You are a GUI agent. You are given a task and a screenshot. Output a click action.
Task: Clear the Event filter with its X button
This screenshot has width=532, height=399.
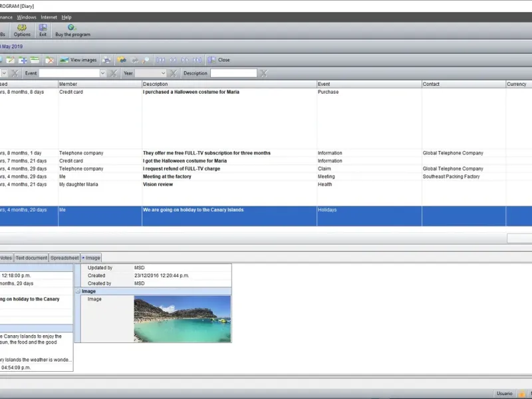coord(114,73)
